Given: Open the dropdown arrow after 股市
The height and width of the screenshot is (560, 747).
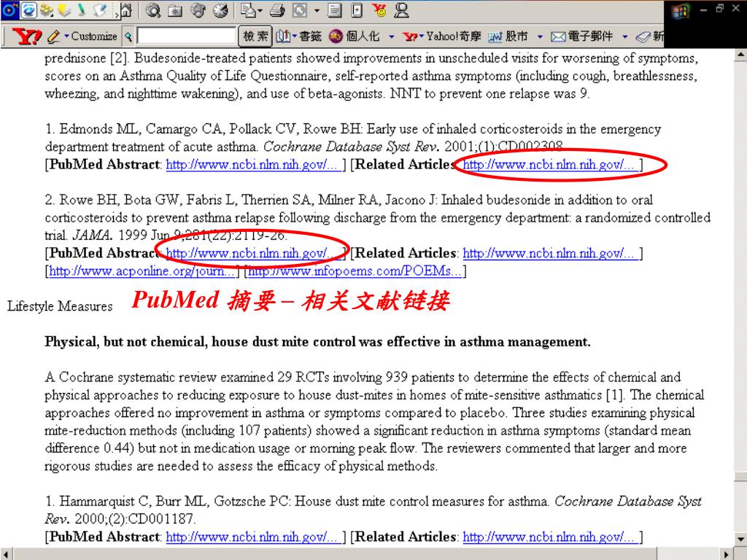Looking at the screenshot, I should (540, 36).
